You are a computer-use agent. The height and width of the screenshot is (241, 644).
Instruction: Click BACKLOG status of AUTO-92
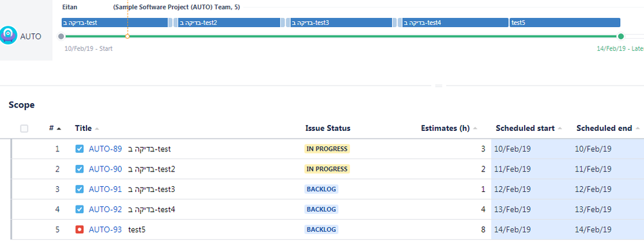[321, 209]
